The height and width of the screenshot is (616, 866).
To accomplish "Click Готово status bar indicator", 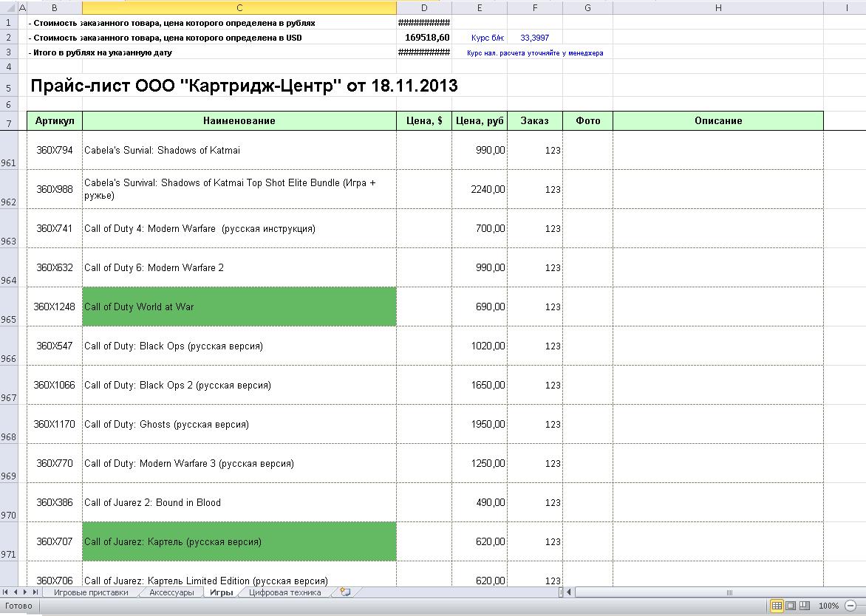I will (x=18, y=606).
